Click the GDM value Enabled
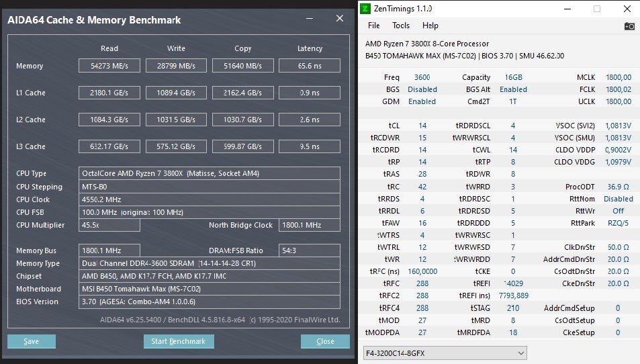 (x=422, y=101)
